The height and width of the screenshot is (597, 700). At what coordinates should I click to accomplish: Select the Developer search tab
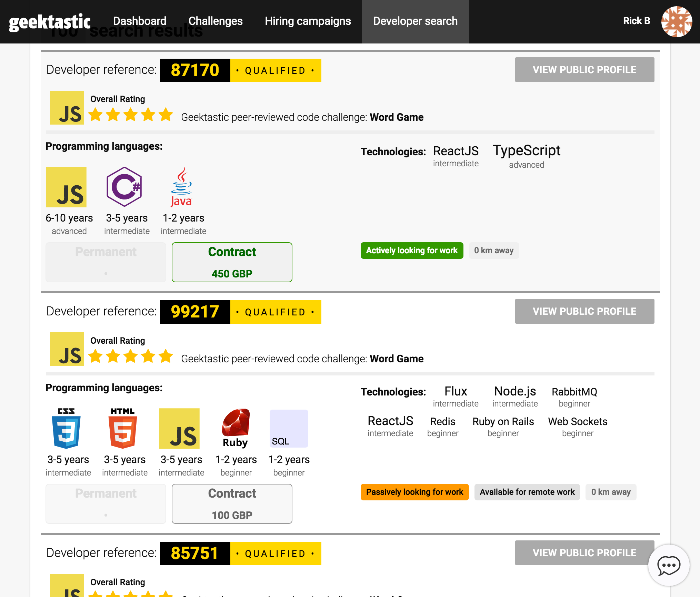[x=416, y=21]
